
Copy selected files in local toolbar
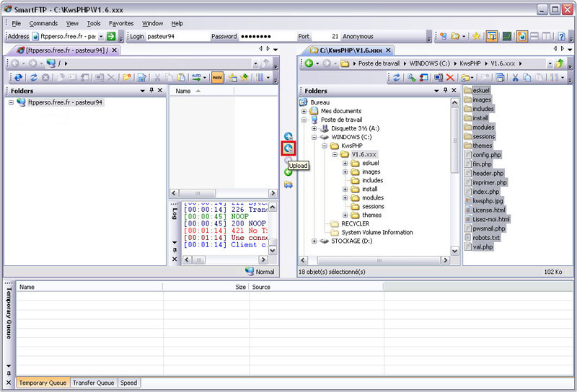pyautogui.click(x=527, y=78)
